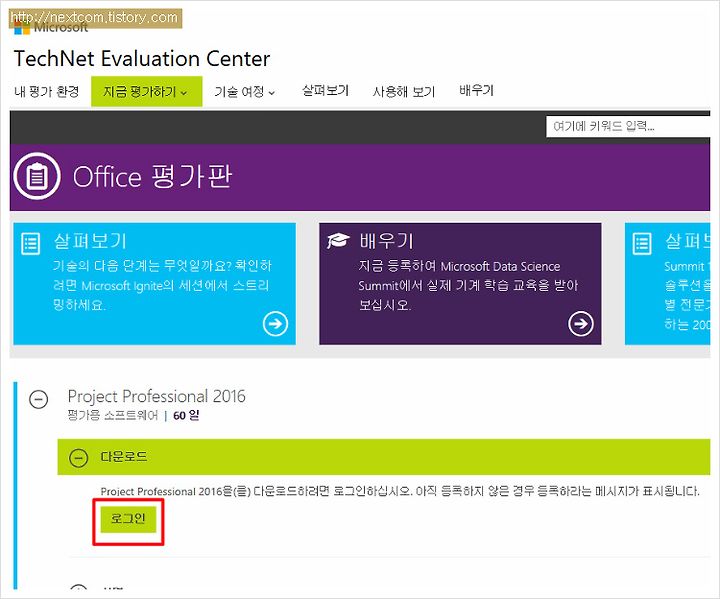The image size is (720, 599).
Task: Click the list icon in the partially visible Summit card
Action: (642, 243)
